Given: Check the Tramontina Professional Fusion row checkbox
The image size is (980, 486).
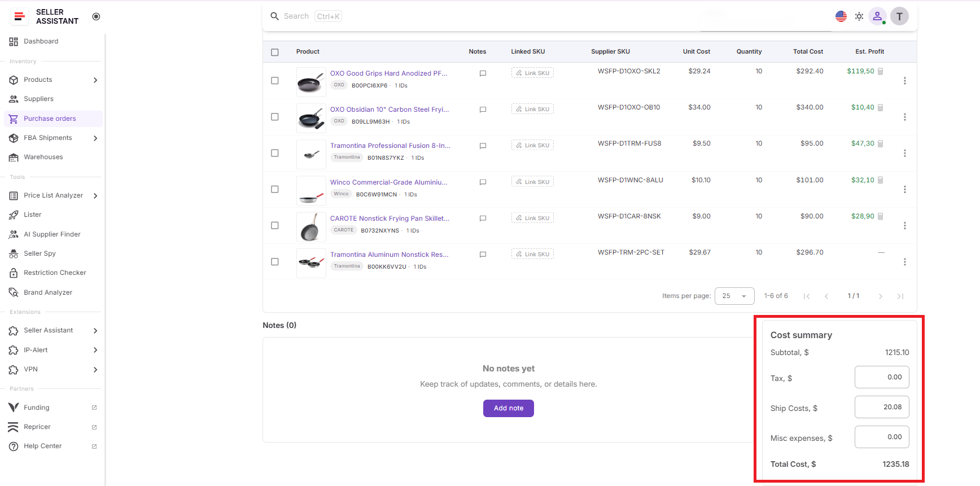Looking at the screenshot, I should coord(275,153).
